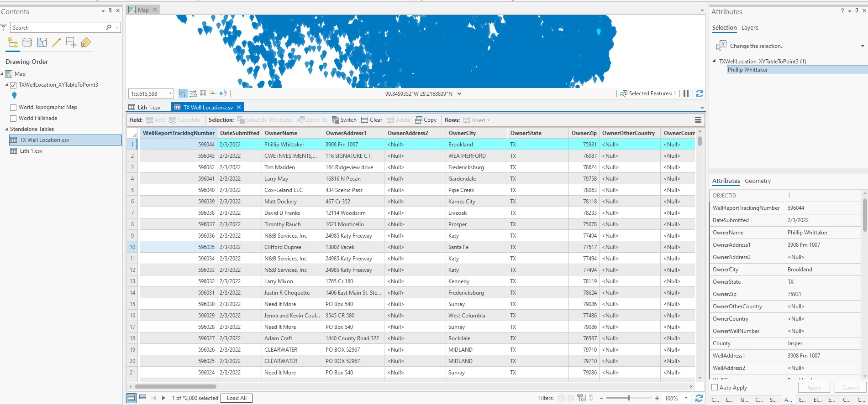The width and height of the screenshot is (868, 405).
Task: Select List By Drawing Order icon
Action: point(13,43)
